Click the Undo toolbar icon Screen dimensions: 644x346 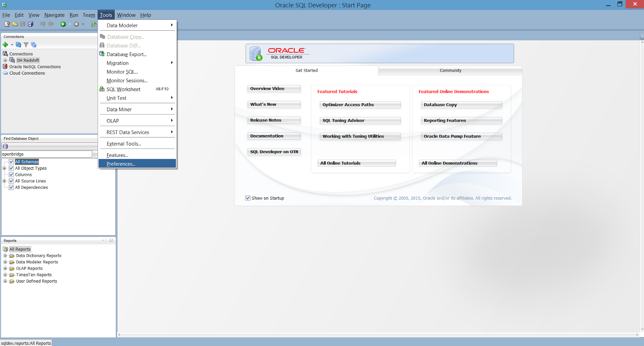point(42,24)
